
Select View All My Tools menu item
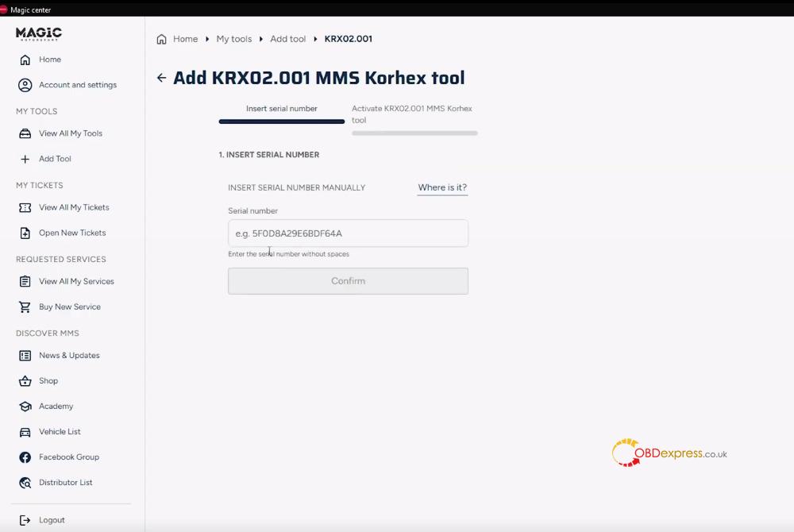click(x=71, y=133)
